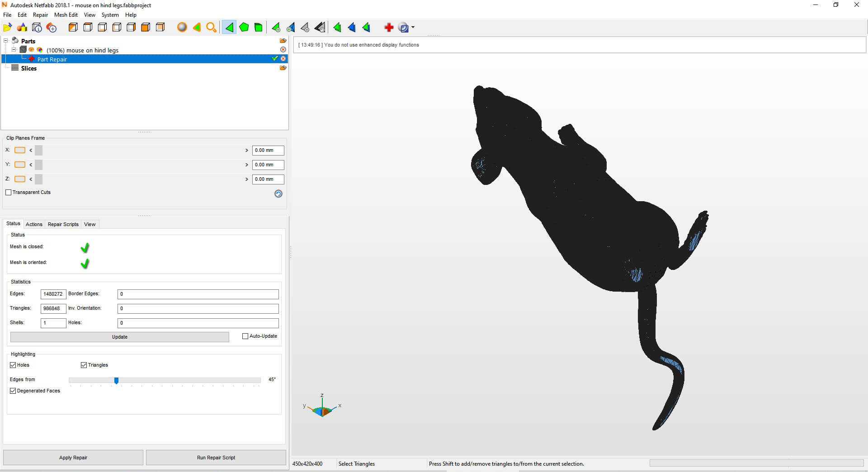Viewport: 868px width, 472px height.
Task: Click the red cross repair icon
Action: pyautogui.click(x=389, y=28)
